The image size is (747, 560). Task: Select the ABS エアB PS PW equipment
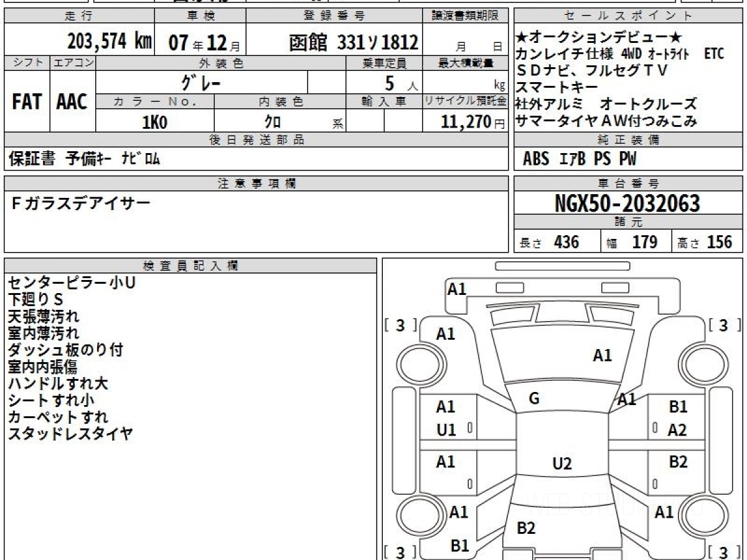point(580,159)
